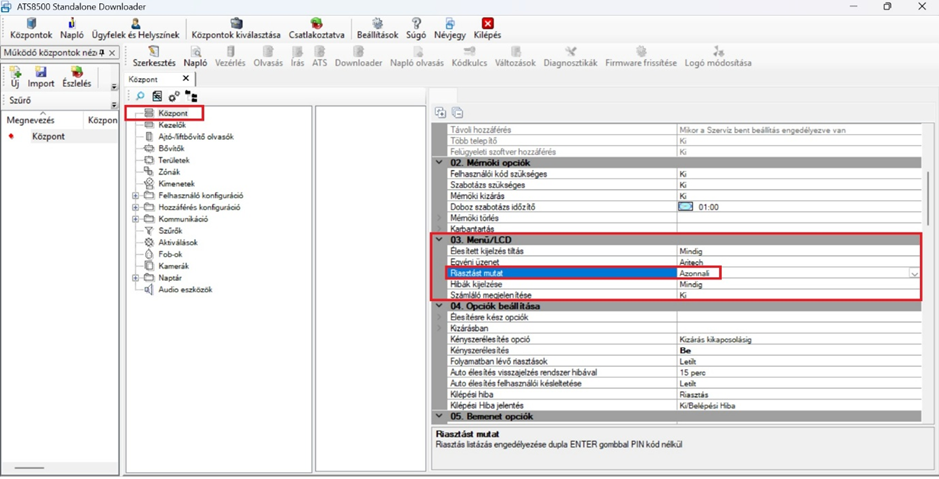
Task: Click the Doboz szabotázs időzítő value field
Action: (x=708, y=207)
